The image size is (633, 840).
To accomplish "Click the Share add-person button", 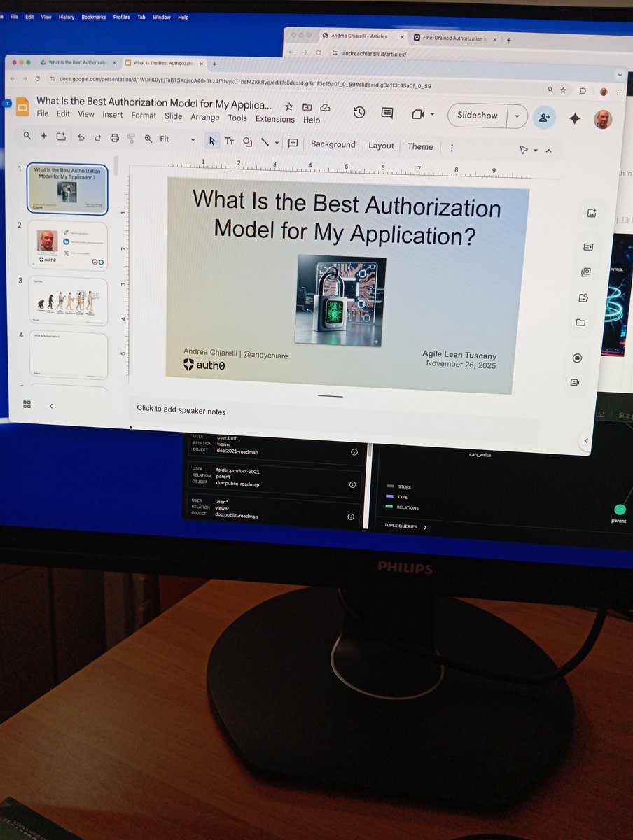I will point(544,118).
